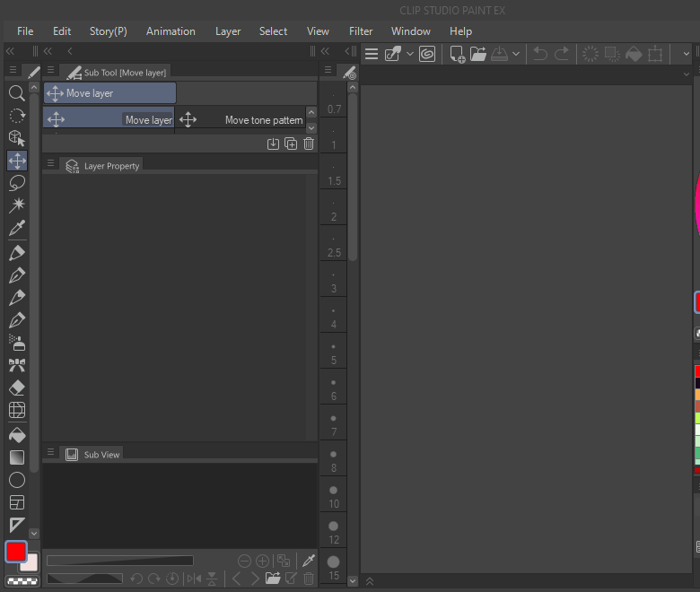
Task: Select the Zoom magnifier tool
Action: (x=16, y=92)
